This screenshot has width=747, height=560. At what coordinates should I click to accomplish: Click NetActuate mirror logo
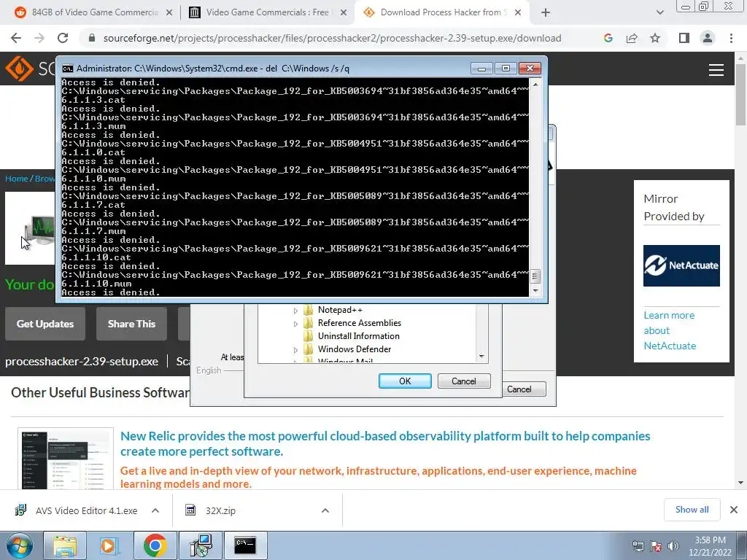(x=681, y=265)
